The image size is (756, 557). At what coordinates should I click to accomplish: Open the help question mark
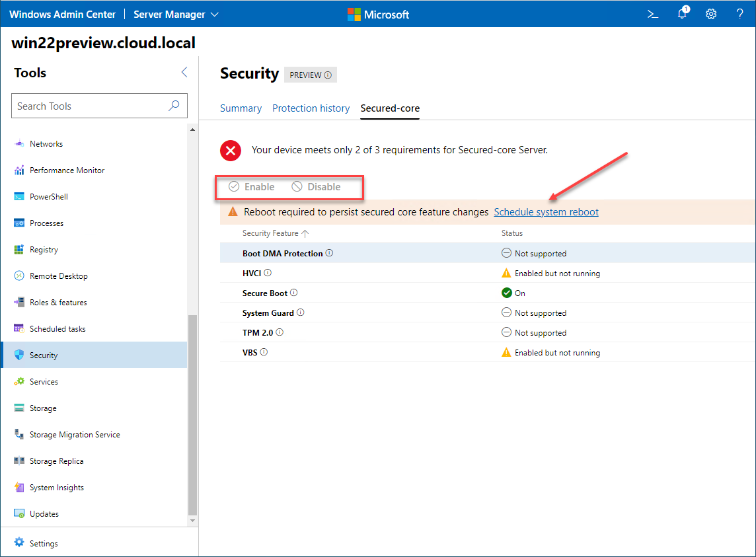coord(739,15)
